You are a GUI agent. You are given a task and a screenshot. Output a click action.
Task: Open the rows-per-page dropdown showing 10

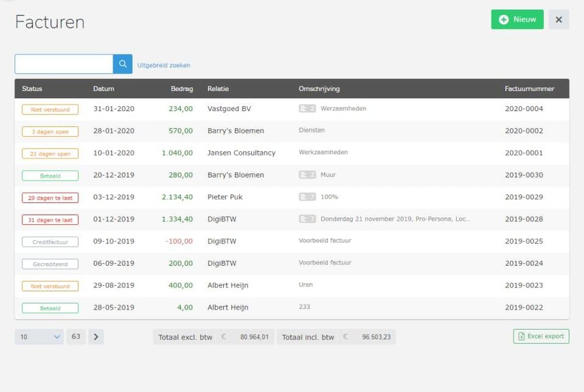click(40, 337)
